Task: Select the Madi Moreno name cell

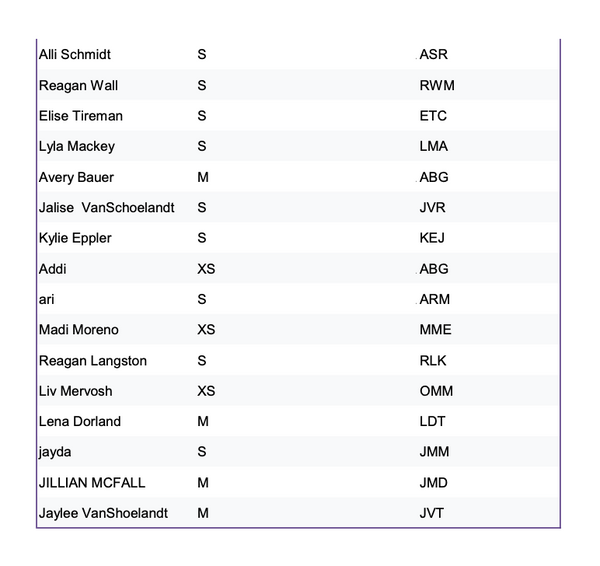Action: 78,330
